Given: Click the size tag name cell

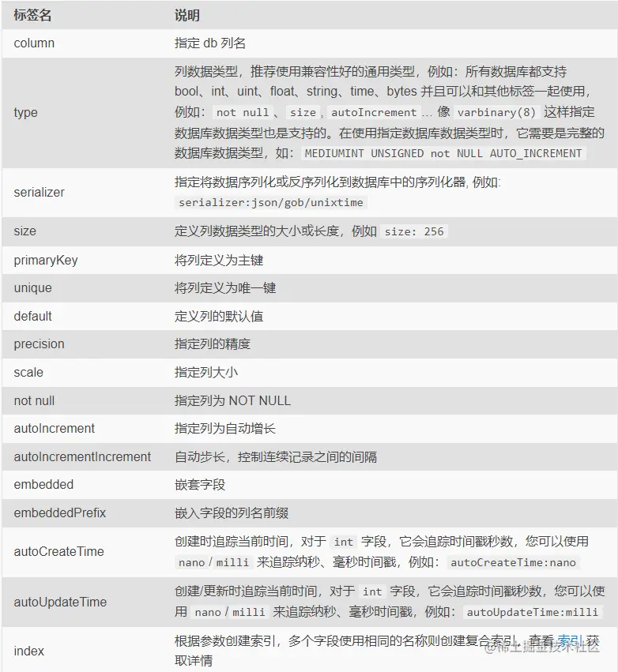Looking at the screenshot, I should click(24, 231).
